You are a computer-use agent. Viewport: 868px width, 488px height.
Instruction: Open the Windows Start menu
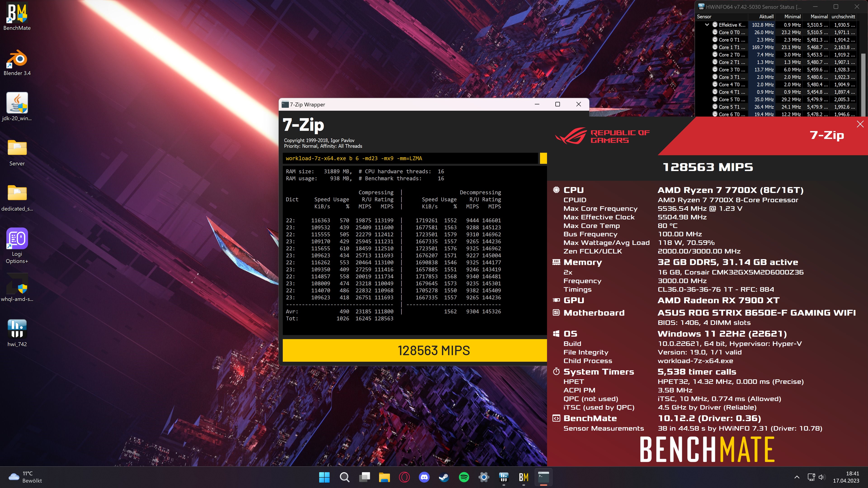[324, 477]
